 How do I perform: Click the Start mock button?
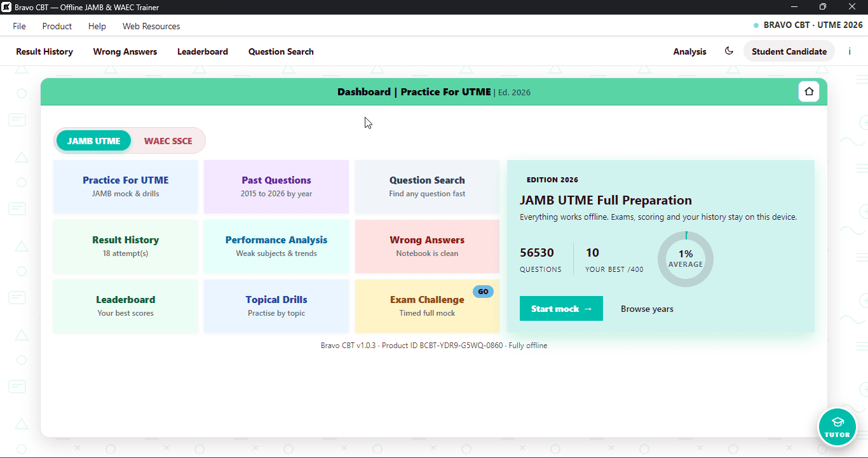[x=561, y=309]
